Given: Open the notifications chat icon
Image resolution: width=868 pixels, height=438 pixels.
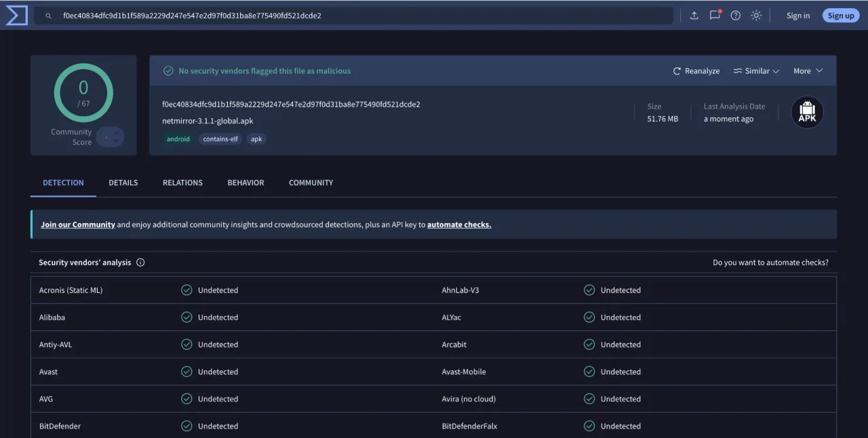Looking at the screenshot, I should pos(715,15).
